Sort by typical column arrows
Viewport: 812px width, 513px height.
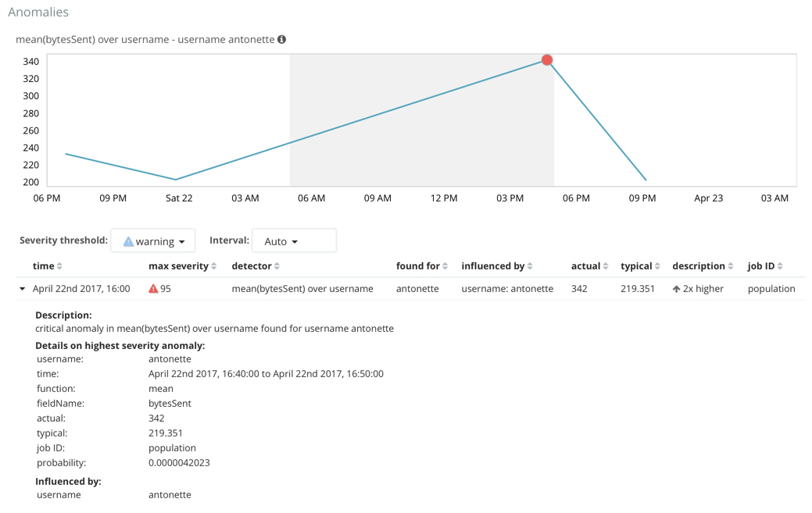pyautogui.click(x=657, y=266)
